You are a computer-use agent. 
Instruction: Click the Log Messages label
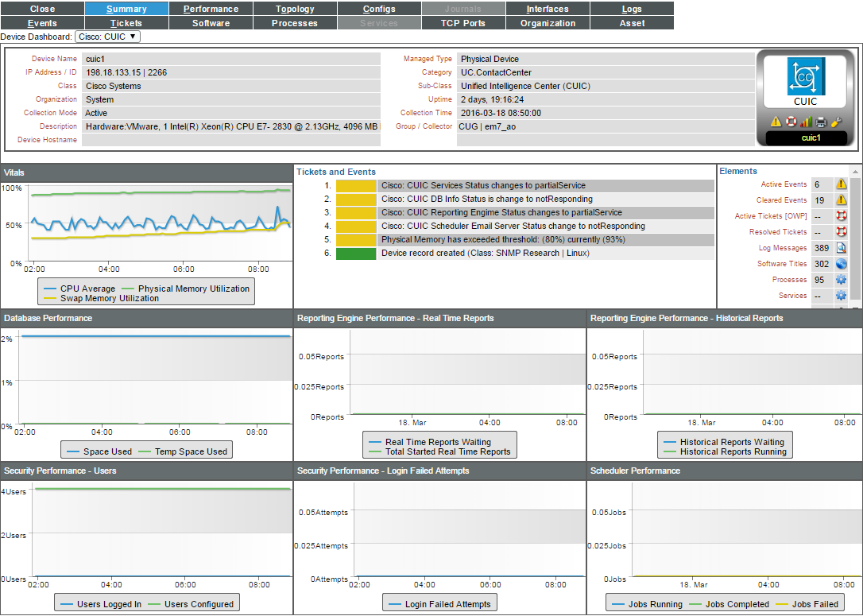(783, 248)
